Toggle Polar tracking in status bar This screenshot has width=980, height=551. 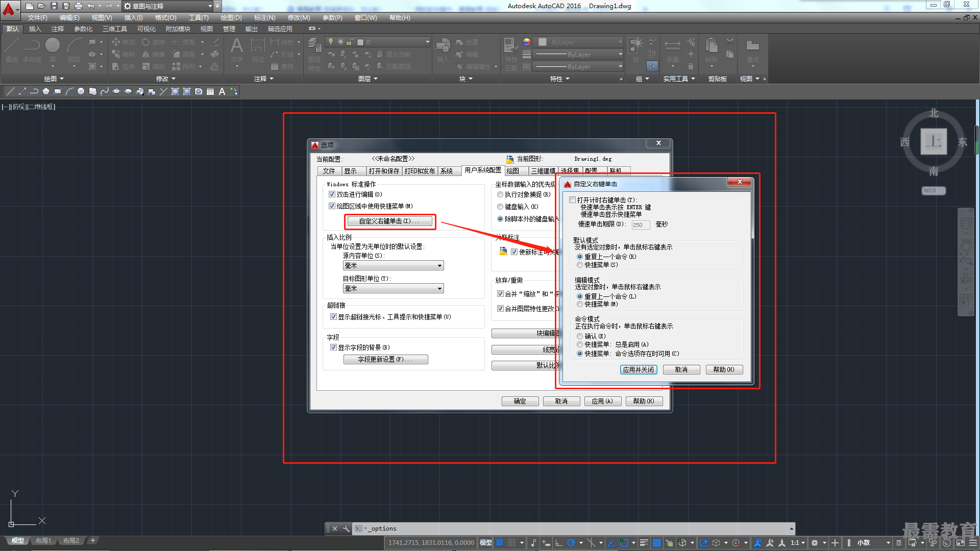571,542
